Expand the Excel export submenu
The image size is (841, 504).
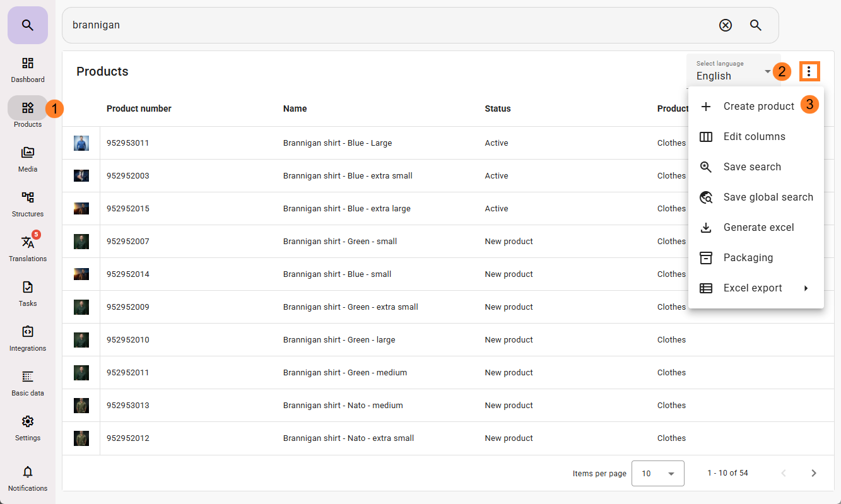(x=756, y=288)
